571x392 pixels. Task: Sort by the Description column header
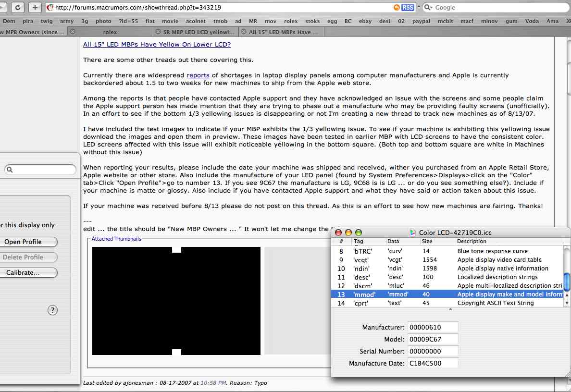point(509,241)
